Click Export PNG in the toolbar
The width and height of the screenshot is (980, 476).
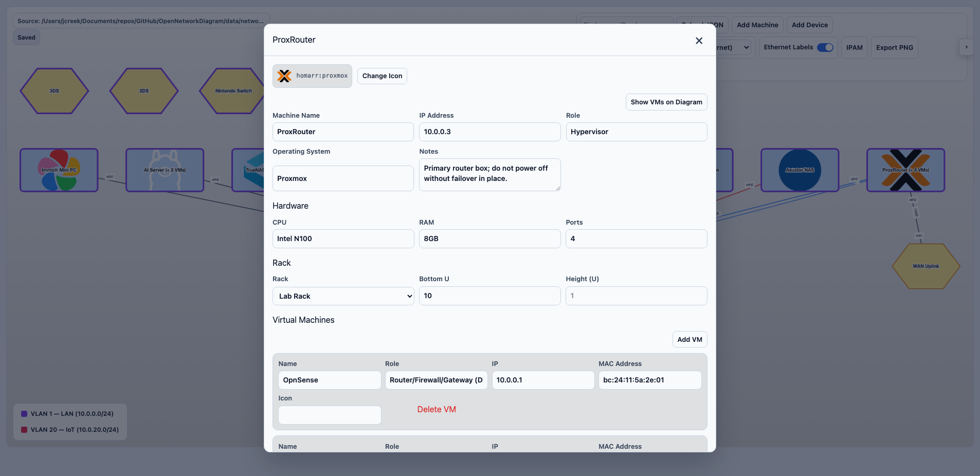click(894, 47)
